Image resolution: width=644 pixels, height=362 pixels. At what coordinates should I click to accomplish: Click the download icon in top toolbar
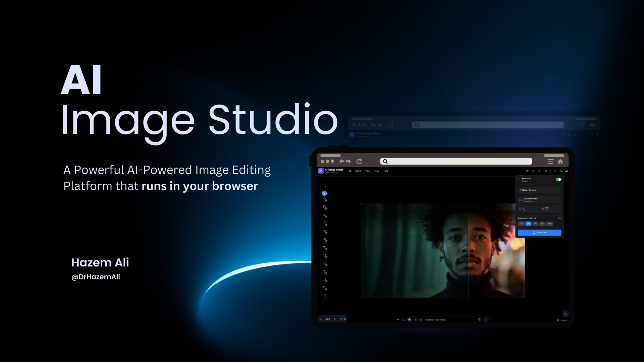click(x=533, y=171)
